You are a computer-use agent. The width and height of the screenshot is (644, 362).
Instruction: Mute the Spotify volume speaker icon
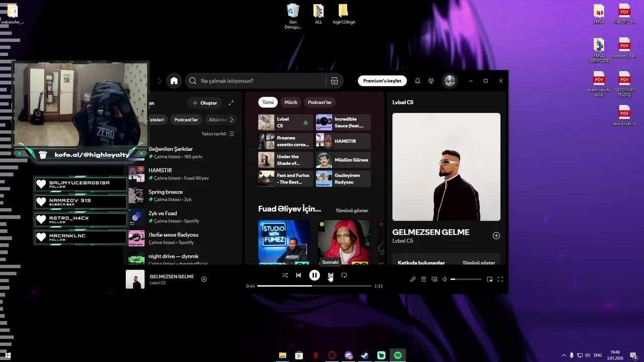click(444, 279)
